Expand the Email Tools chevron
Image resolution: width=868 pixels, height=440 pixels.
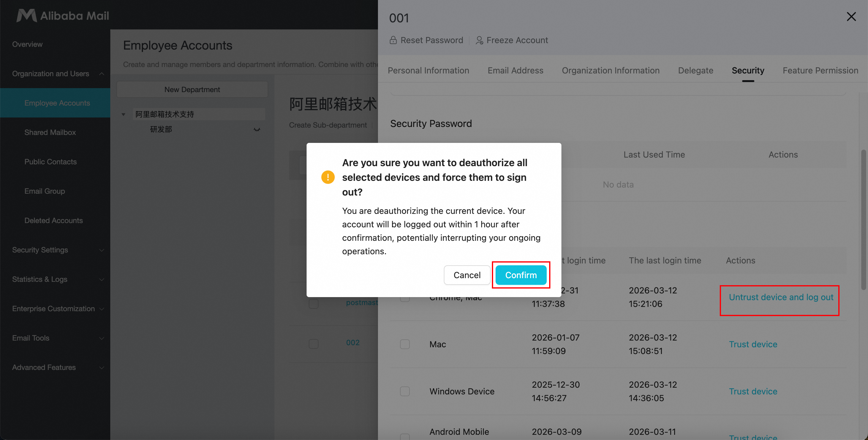point(101,338)
